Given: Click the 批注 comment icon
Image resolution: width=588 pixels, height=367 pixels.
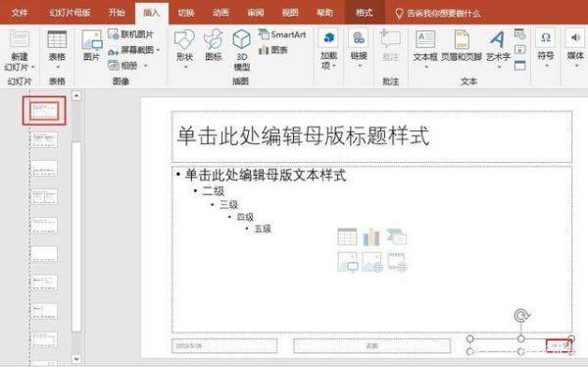Looking at the screenshot, I should [x=390, y=38].
